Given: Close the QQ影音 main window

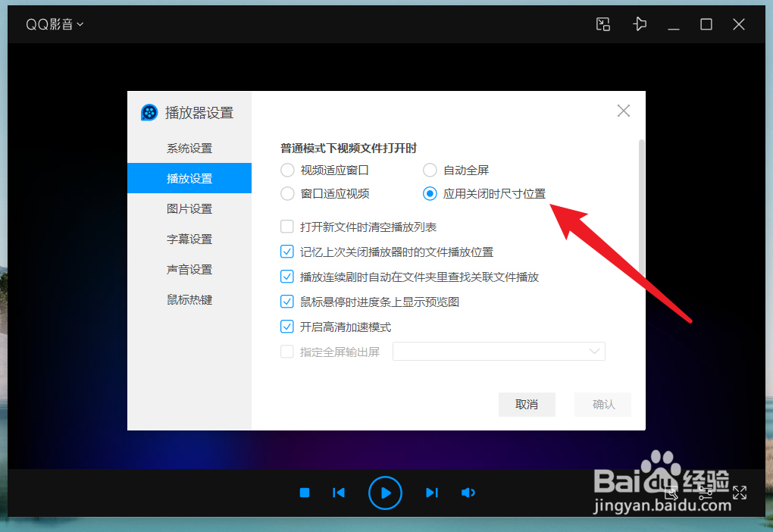Looking at the screenshot, I should coord(738,24).
